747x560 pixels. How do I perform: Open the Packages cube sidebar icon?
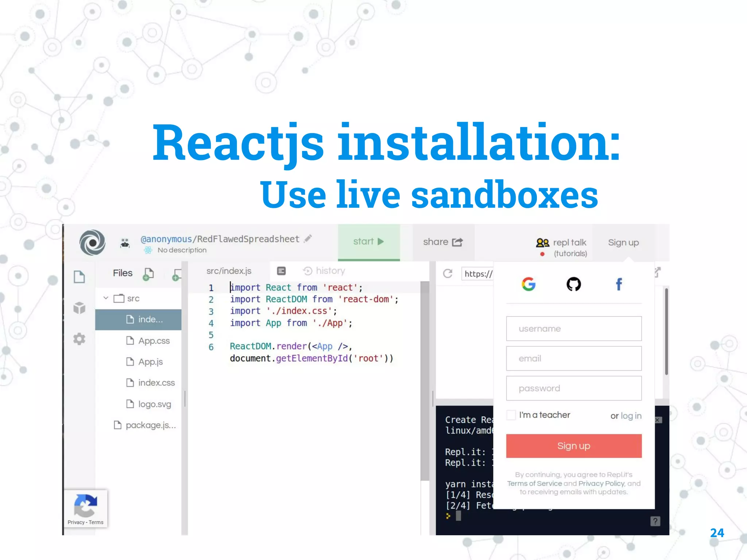[79, 308]
